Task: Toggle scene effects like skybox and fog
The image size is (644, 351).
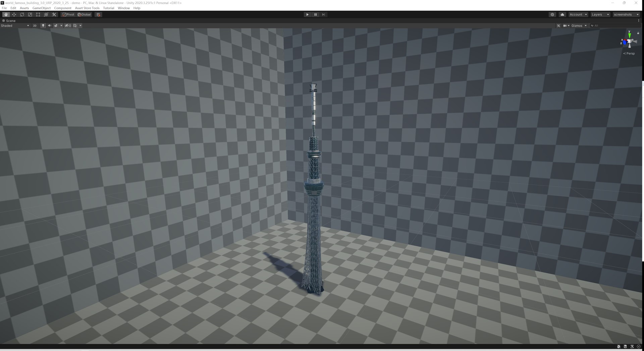Action: point(56,25)
